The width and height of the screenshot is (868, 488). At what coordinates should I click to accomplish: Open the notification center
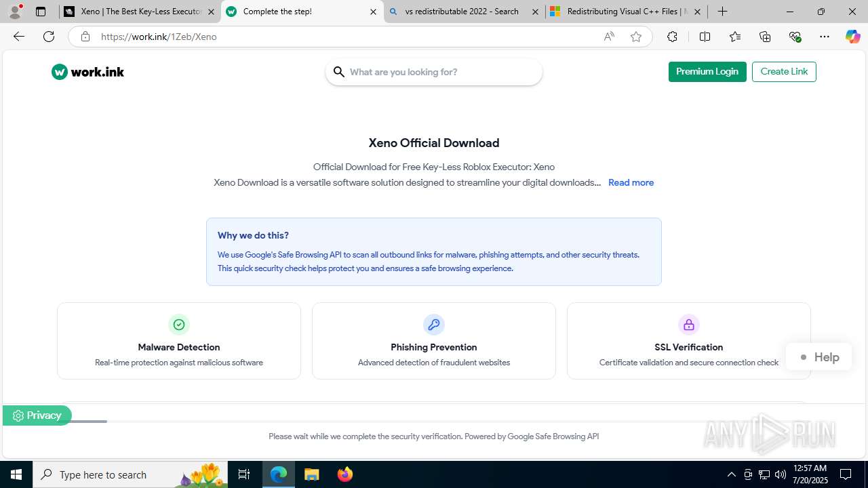(846, 474)
